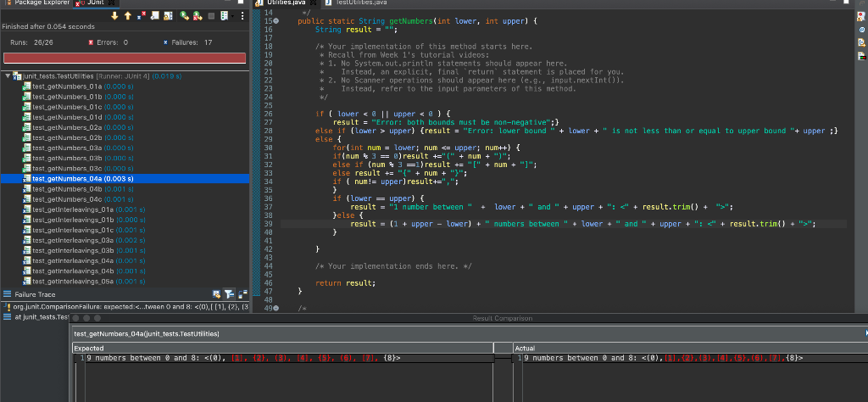
Task: Open the Test Run History icon
Action: [x=224, y=15]
